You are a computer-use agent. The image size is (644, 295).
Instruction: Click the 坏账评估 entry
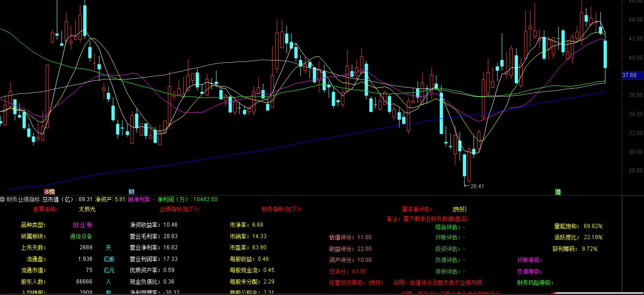(450, 237)
